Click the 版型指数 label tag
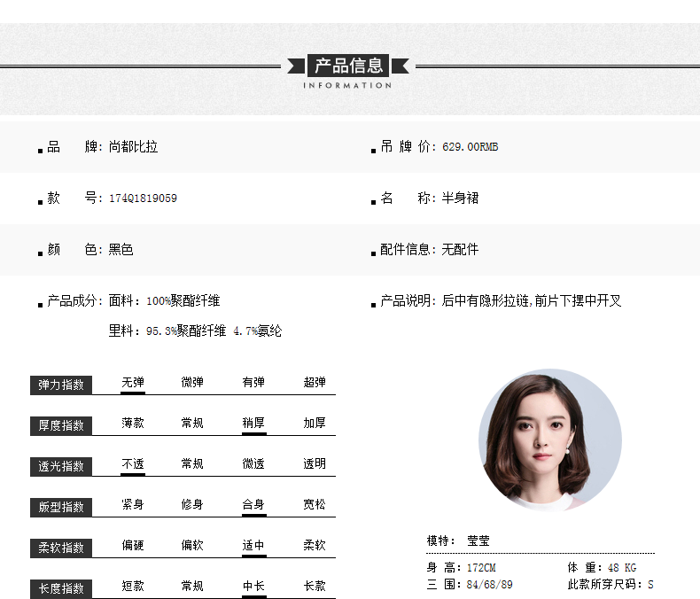The height and width of the screenshot is (599, 700). [x=61, y=507]
